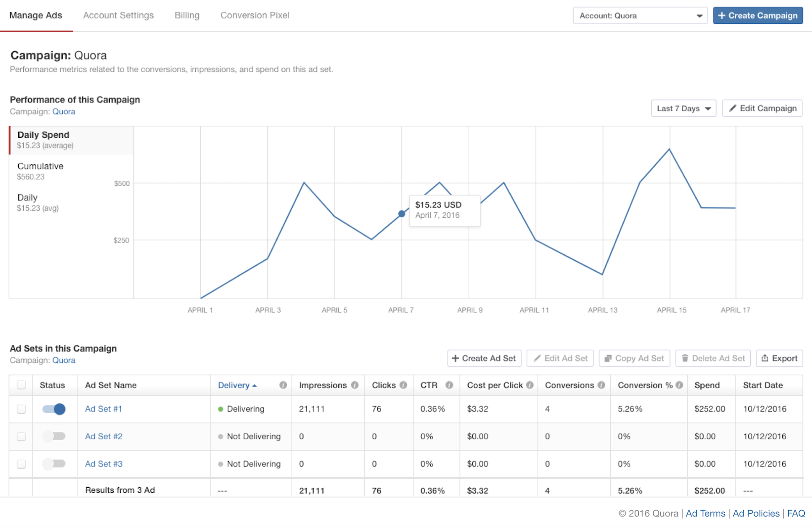Switch to the Manage Ads tab

pyautogui.click(x=36, y=16)
